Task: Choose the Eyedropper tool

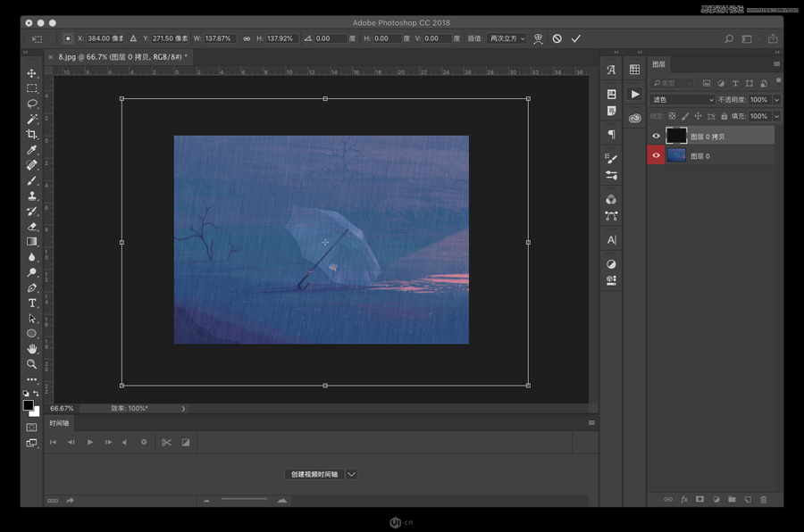Action: tap(32, 149)
